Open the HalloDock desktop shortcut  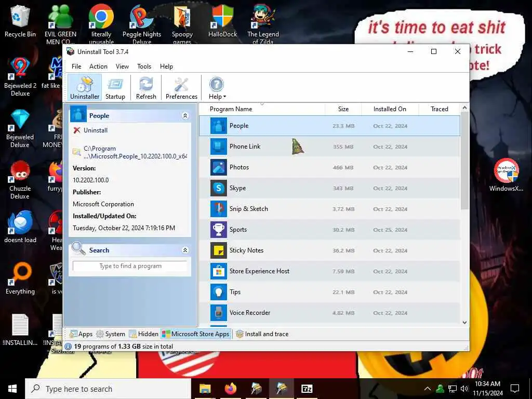click(x=222, y=21)
